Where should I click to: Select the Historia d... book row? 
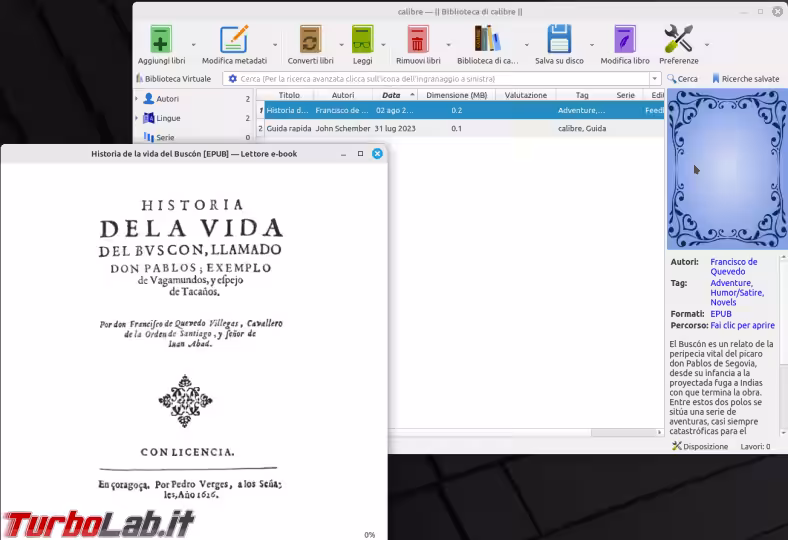click(460, 111)
